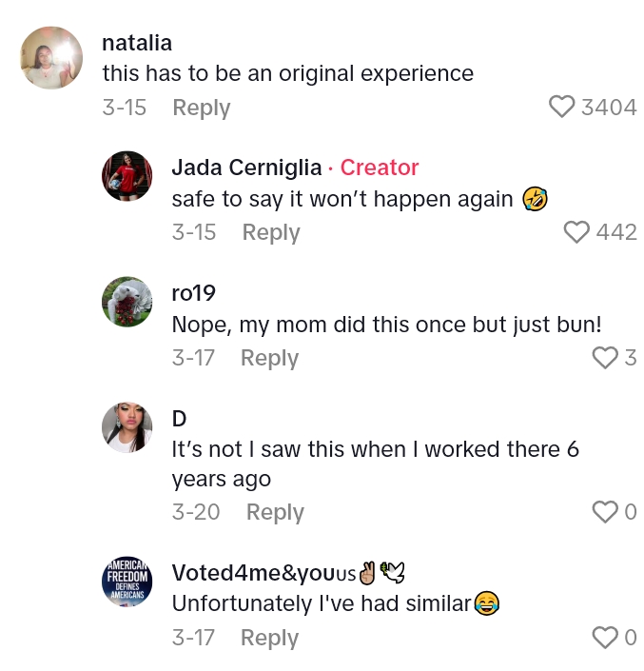Like Voted4me&you's comment with the heart

tap(605, 637)
